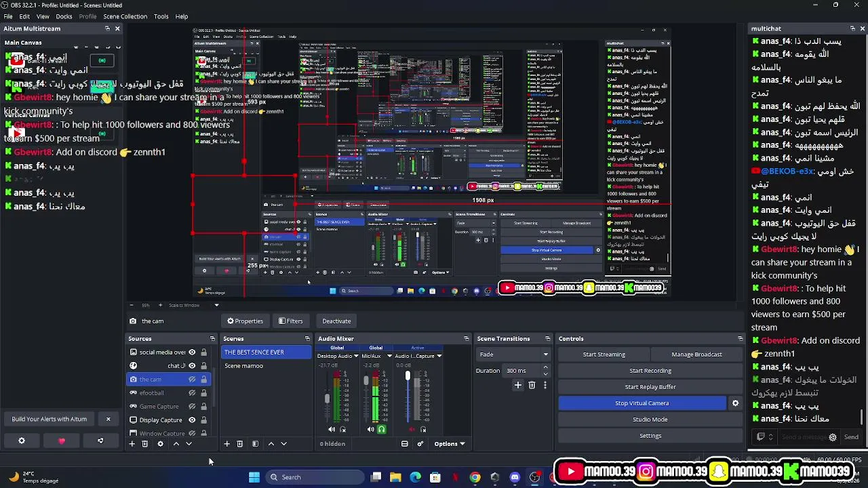Open the Docks menu
Image resolution: width=868 pixels, height=488 pixels.
64,16
